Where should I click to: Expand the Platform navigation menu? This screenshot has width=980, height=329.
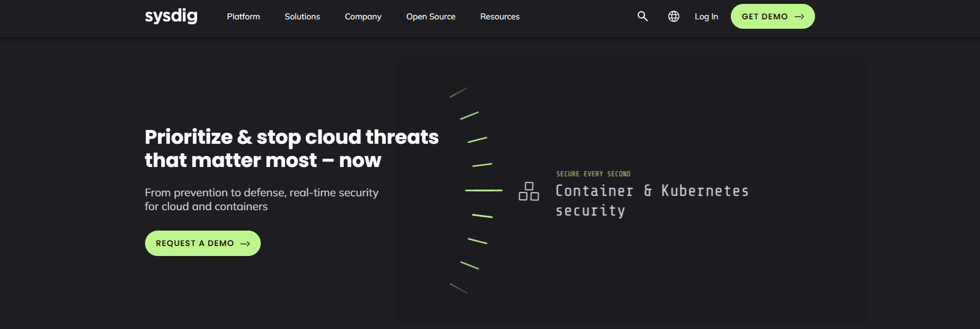tap(243, 17)
